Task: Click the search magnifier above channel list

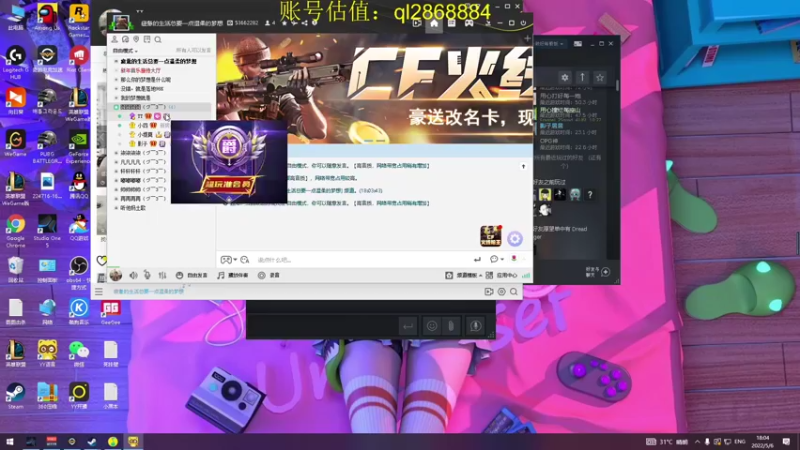Action: (158, 39)
